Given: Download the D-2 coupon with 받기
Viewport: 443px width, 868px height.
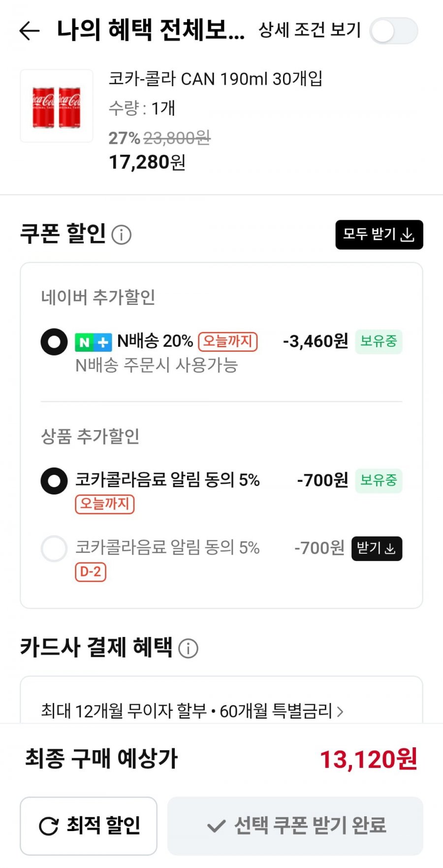Looking at the screenshot, I should (377, 548).
